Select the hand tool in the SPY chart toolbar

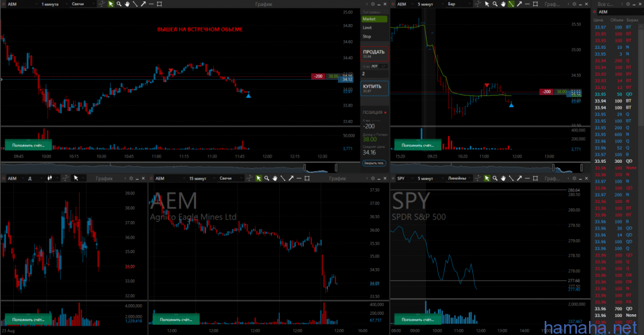[503, 178]
